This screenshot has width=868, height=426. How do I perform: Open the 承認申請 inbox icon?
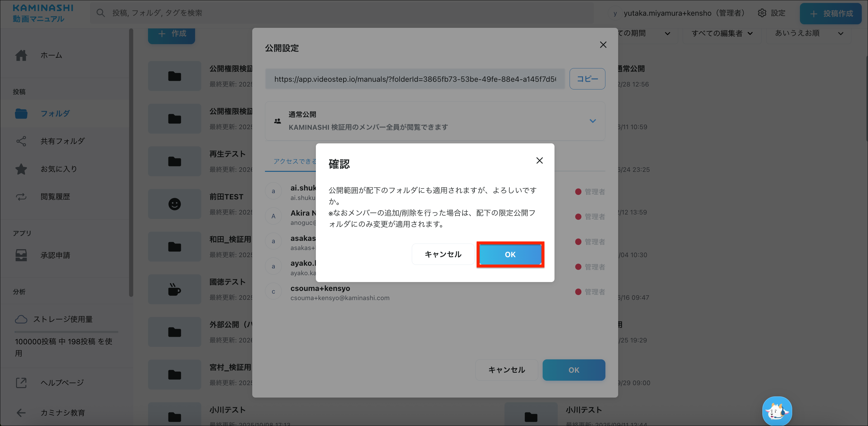pos(21,255)
